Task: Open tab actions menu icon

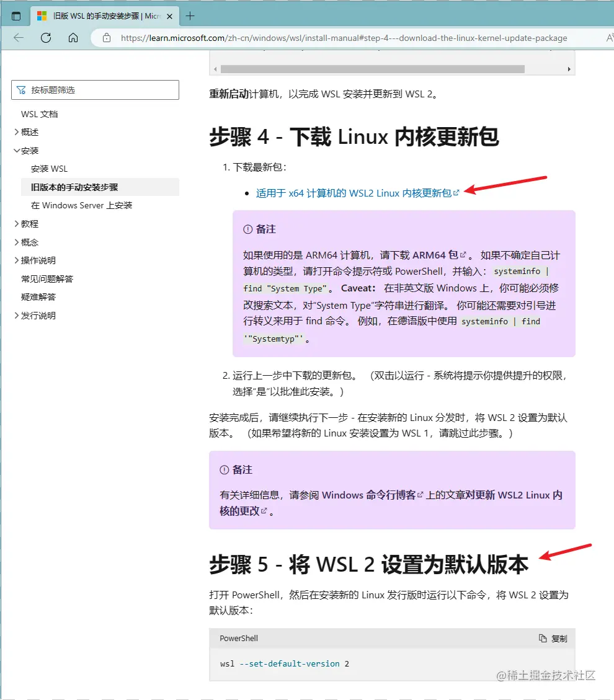Action: pyautogui.click(x=16, y=16)
